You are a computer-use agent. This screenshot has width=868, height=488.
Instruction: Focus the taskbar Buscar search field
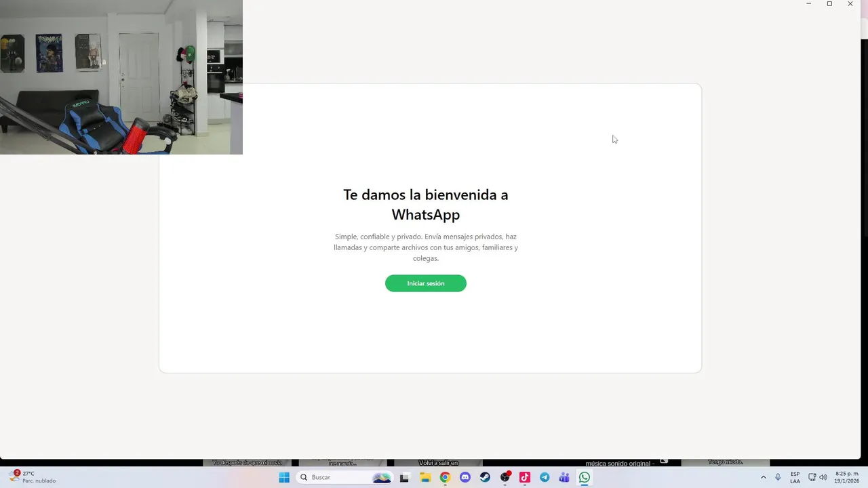pos(345,477)
